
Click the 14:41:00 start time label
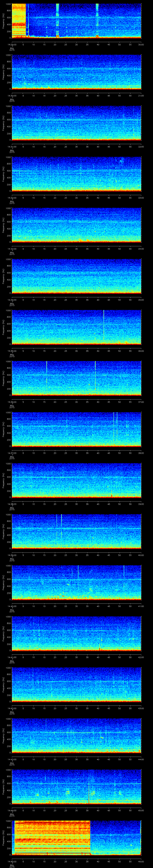pos(12,657)
